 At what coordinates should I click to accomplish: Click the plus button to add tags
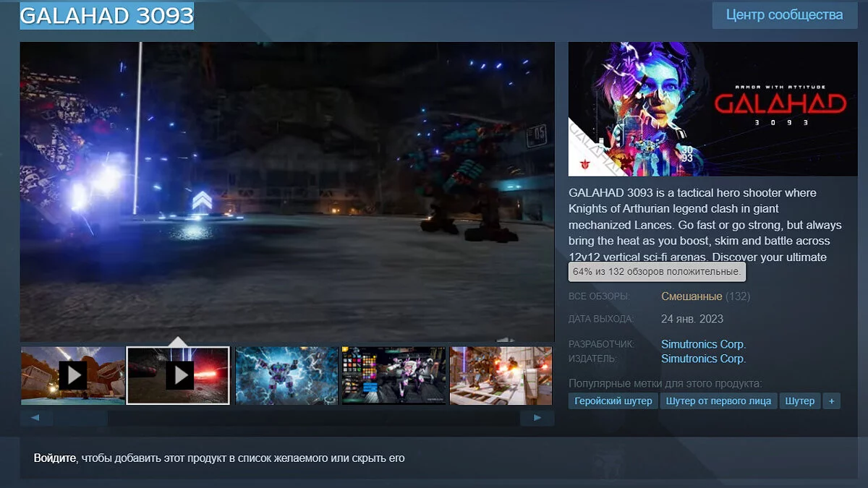831,401
